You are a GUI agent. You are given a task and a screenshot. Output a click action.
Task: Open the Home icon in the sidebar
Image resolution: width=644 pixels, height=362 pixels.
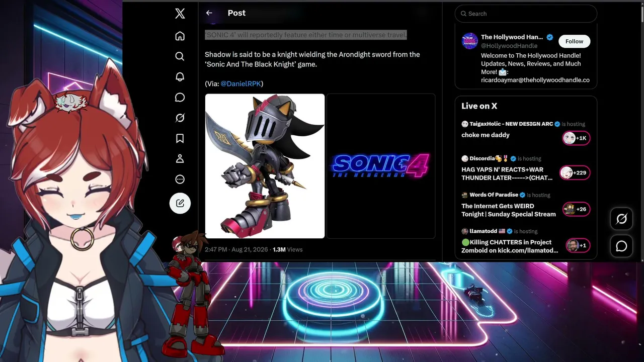coord(180,36)
